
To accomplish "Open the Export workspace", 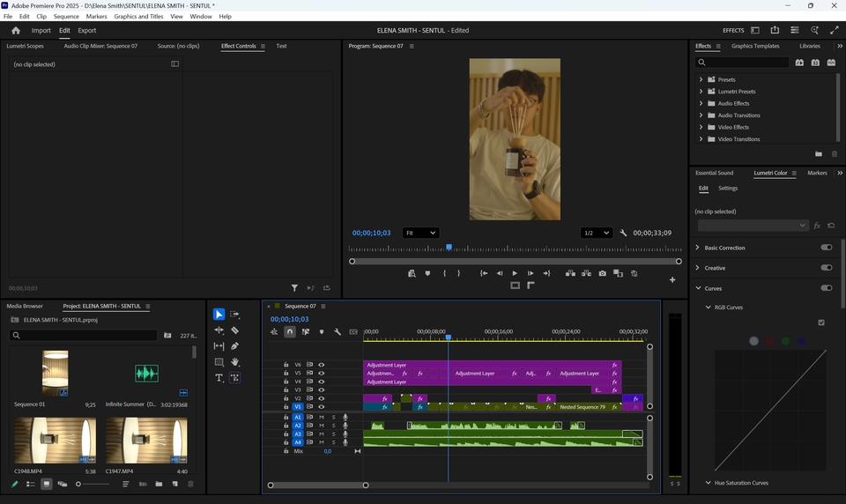I will coord(86,30).
